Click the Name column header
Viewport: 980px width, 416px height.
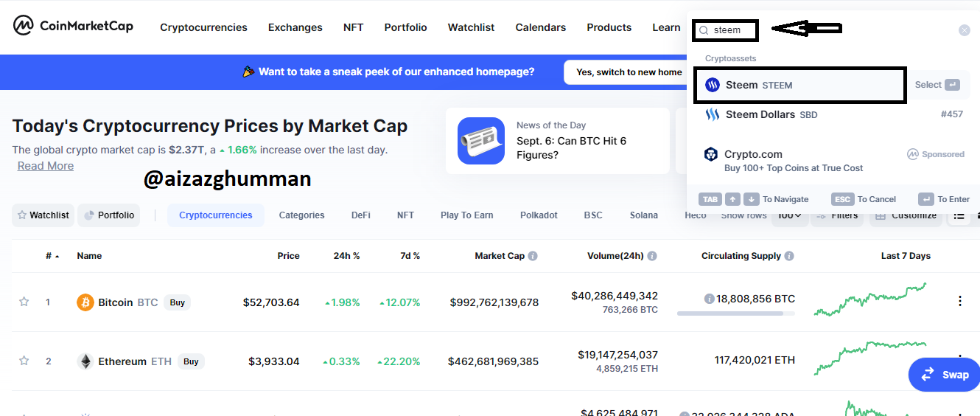(89, 256)
